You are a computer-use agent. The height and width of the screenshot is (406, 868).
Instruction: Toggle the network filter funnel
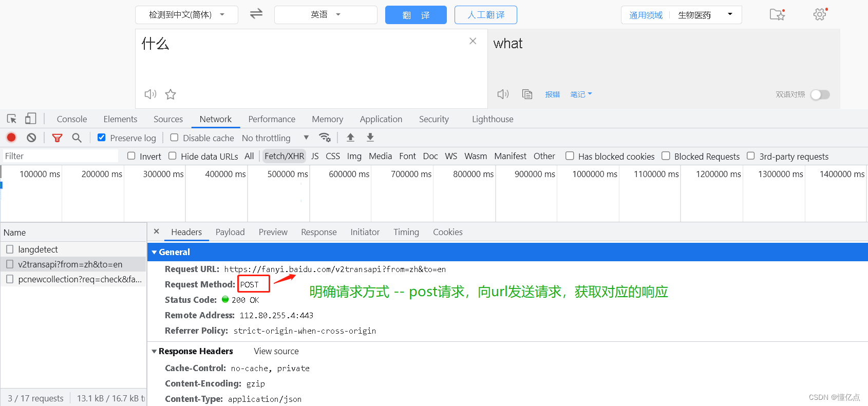point(57,138)
